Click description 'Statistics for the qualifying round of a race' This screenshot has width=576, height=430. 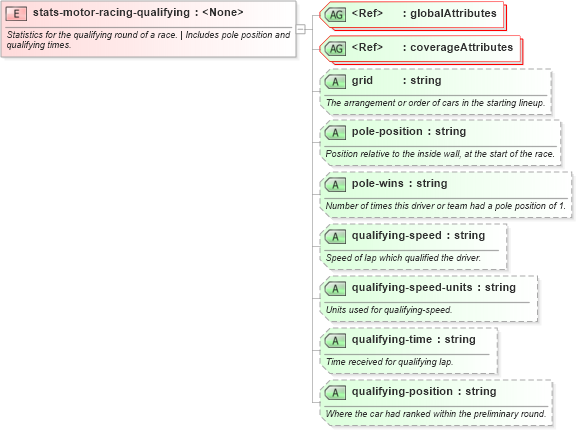pyautogui.click(x=148, y=40)
